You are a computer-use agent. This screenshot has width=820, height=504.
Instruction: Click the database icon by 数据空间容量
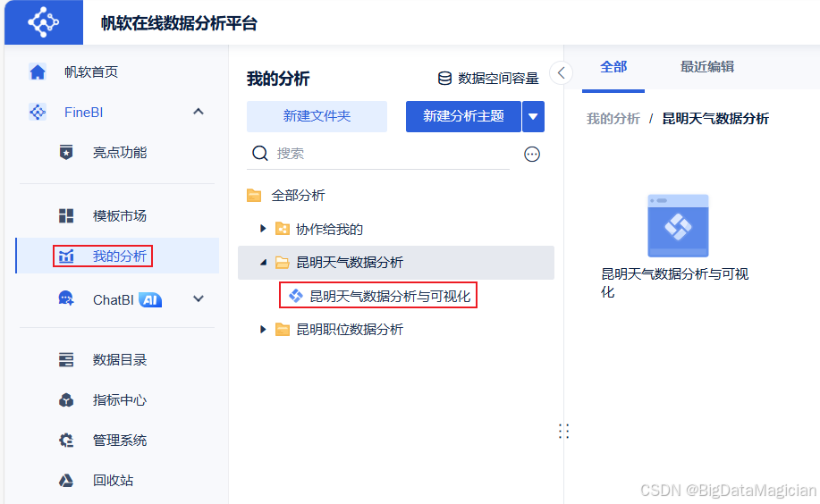[444, 79]
